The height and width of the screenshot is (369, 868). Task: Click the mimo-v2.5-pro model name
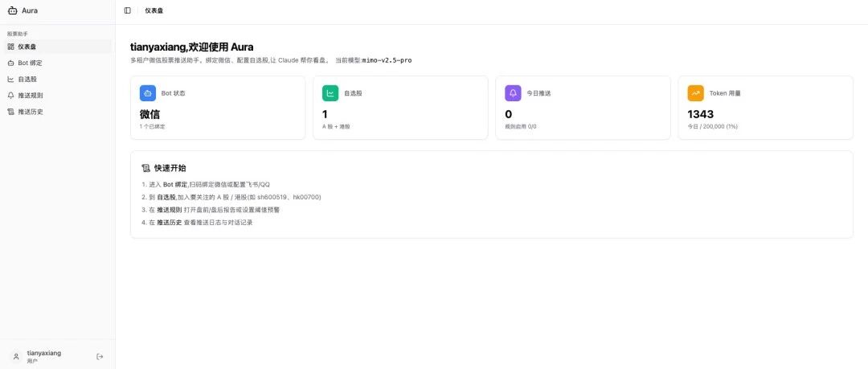387,60
